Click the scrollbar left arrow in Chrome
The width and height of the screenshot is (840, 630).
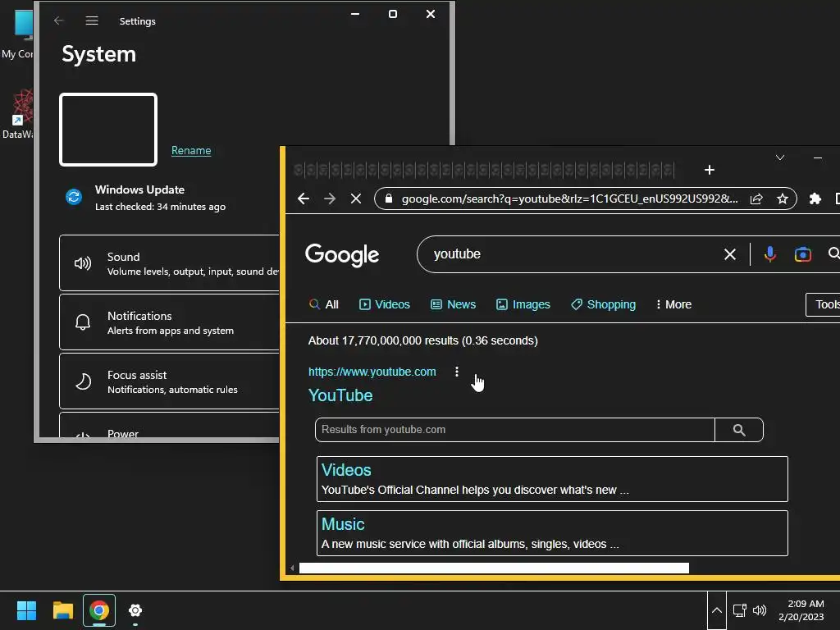click(x=292, y=568)
